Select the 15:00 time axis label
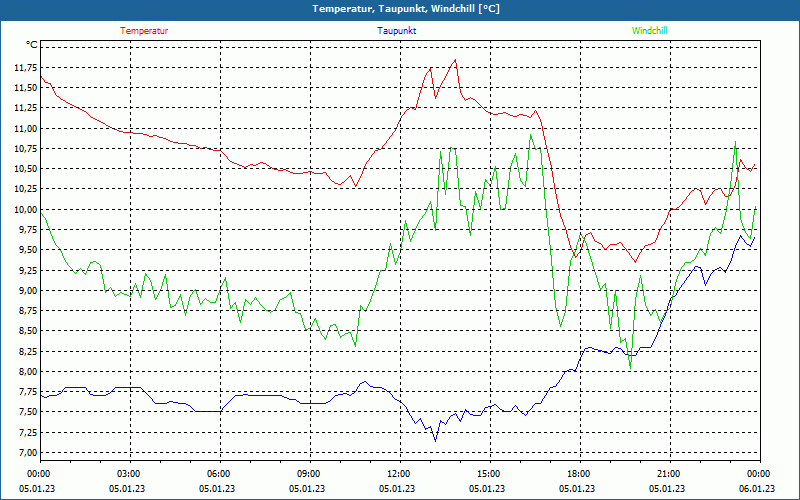 pos(487,481)
